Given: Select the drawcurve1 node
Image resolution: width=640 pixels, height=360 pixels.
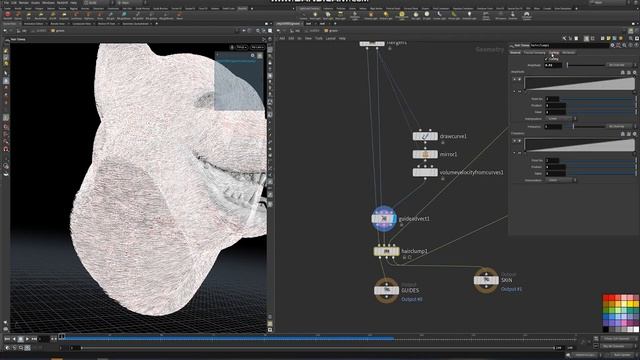Looking at the screenshot, I should click(x=425, y=136).
